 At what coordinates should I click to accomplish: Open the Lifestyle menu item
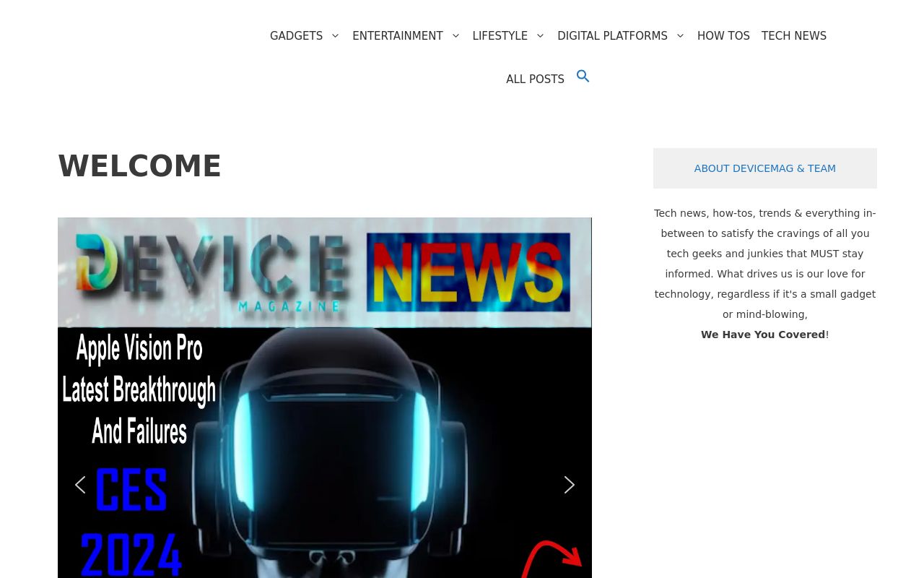tap(500, 36)
